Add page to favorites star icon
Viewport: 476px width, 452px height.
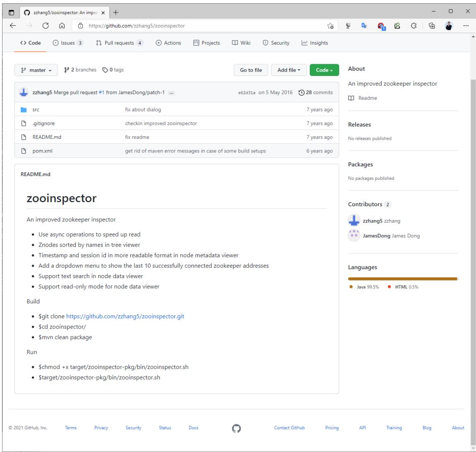point(331,26)
